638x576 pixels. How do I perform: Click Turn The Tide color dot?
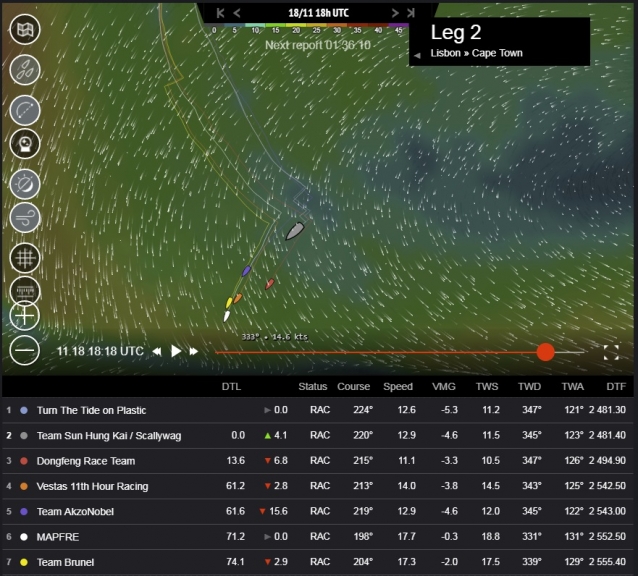click(24, 410)
